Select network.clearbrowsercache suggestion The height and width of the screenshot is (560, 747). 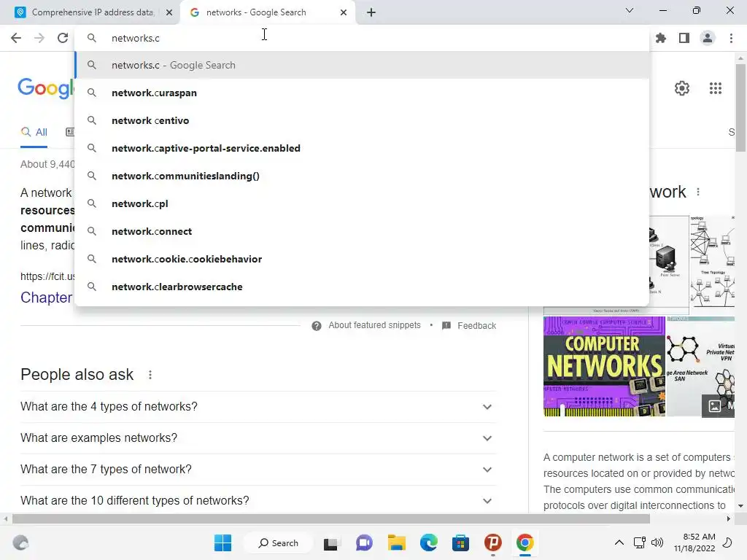pos(362,287)
